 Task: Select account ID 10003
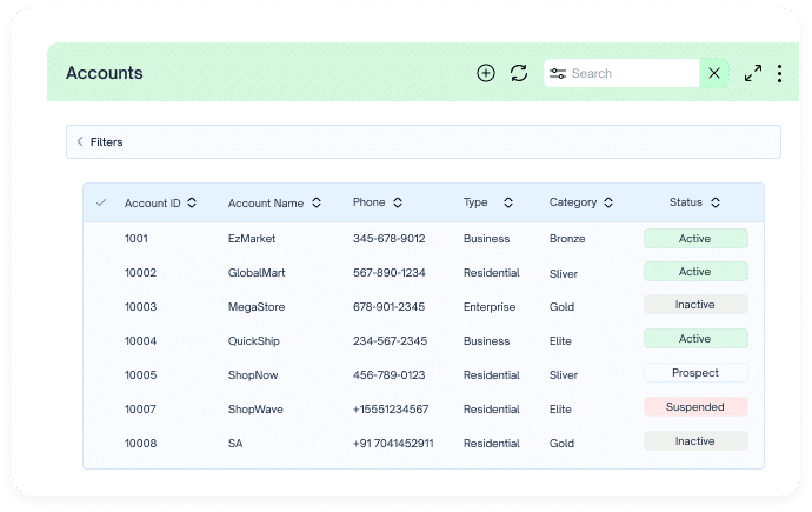coord(141,307)
